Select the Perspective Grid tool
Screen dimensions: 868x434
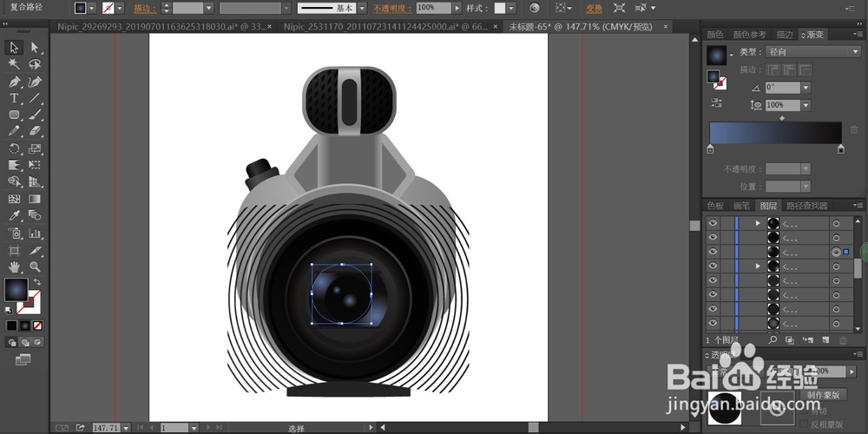tap(35, 181)
